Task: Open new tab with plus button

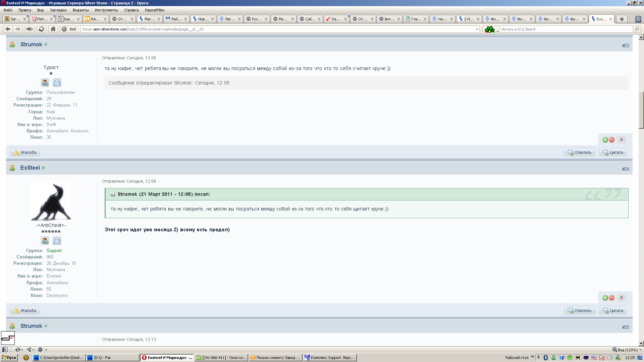Action: [x=622, y=19]
